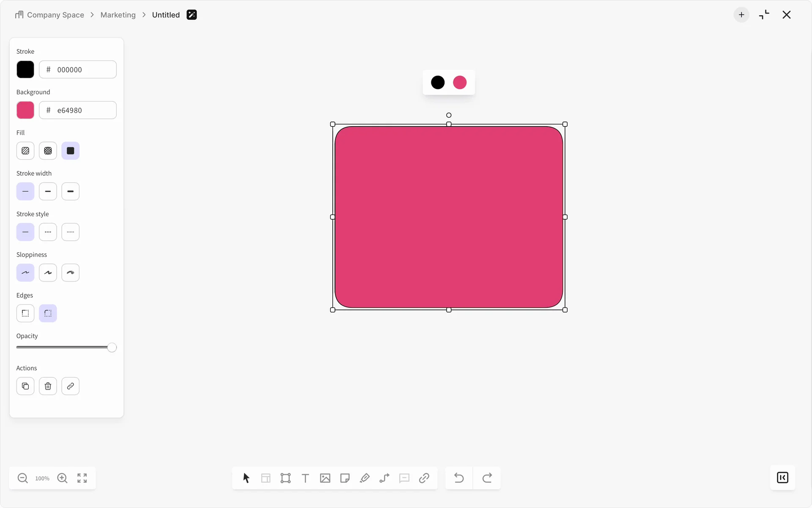Image resolution: width=812 pixels, height=508 pixels.
Task: Select the frame shape tool
Action: (x=285, y=478)
